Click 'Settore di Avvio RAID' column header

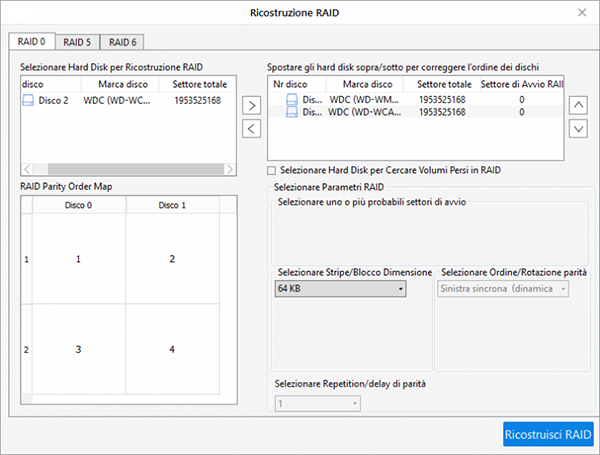[x=522, y=84]
